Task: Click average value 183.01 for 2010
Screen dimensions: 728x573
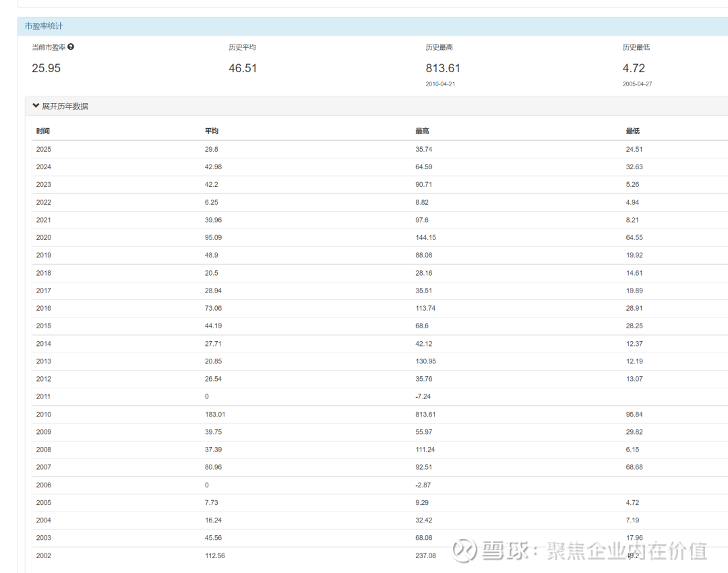Action: coord(215,415)
